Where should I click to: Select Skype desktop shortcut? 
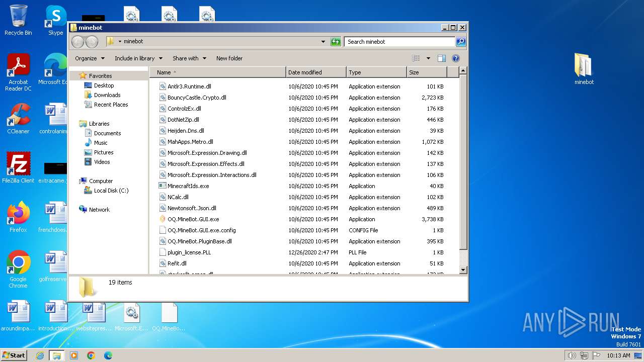[x=55, y=20]
